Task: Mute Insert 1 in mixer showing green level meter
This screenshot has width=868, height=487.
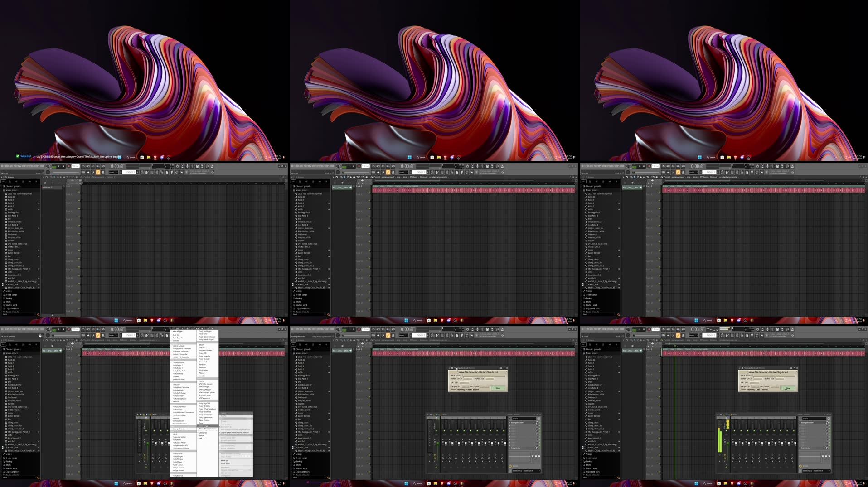Action: point(734,431)
